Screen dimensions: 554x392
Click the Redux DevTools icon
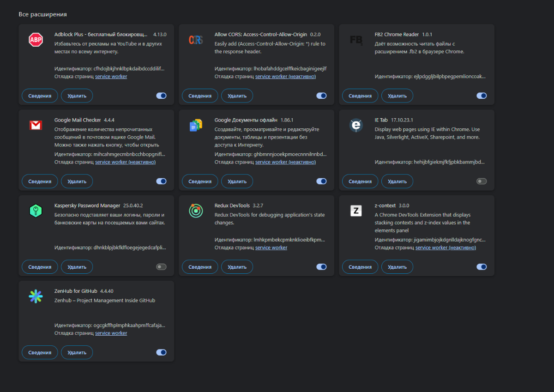[x=196, y=211]
